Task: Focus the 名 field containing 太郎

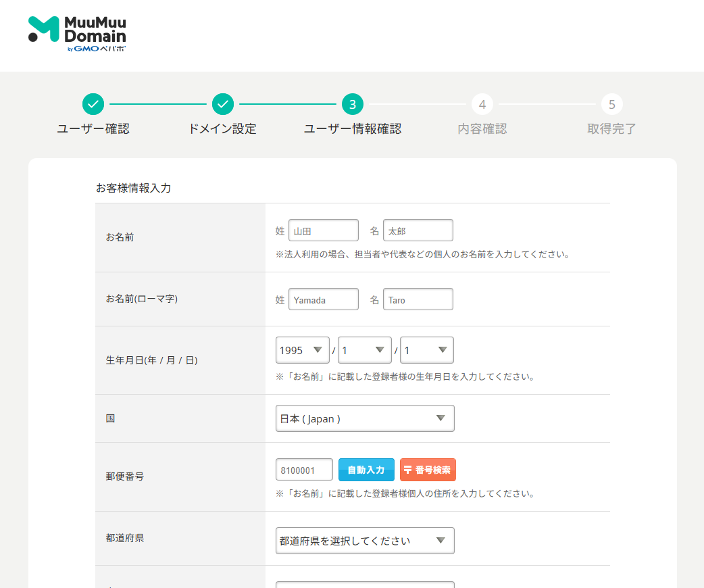Action: 418,230
